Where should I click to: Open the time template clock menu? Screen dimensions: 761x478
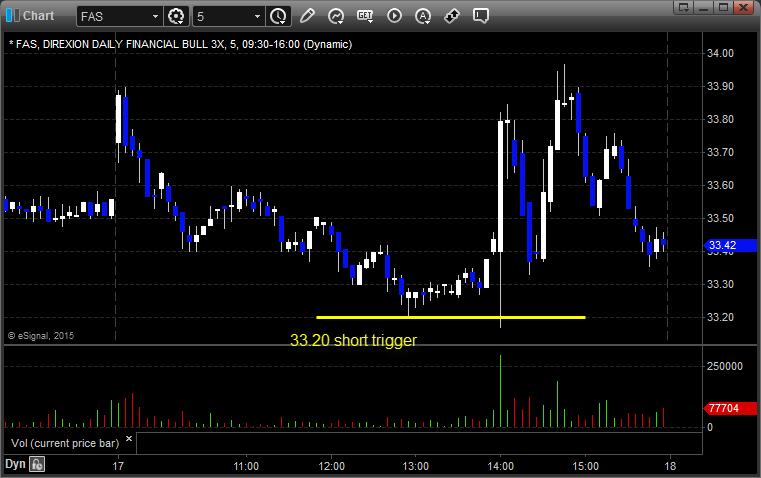[278, 16]
